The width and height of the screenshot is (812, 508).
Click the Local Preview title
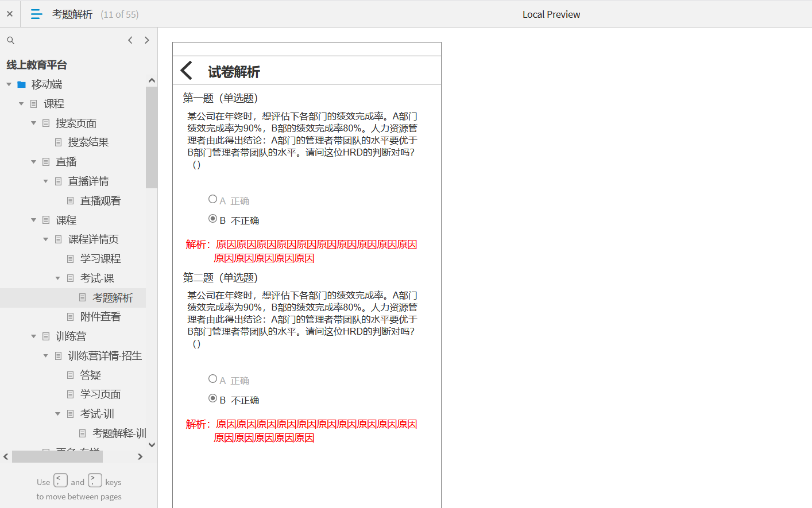(x=551, y=14)
